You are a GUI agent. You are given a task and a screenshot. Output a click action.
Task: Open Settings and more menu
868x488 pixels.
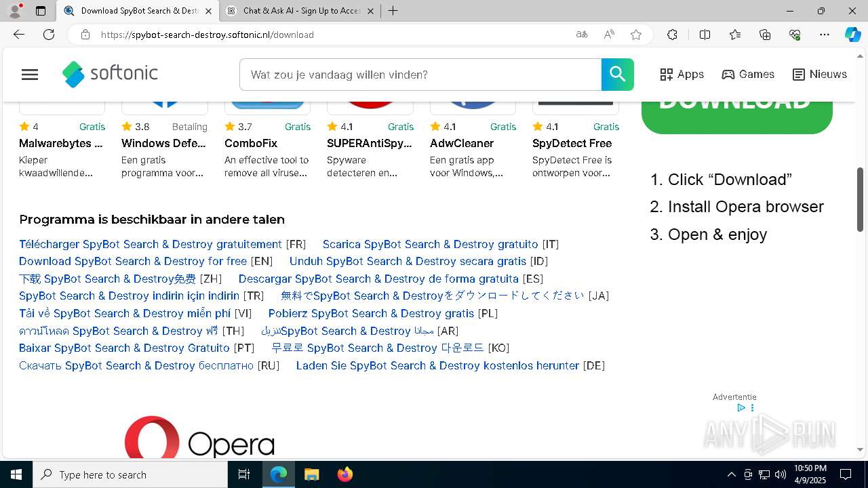[x=825, y=35]
